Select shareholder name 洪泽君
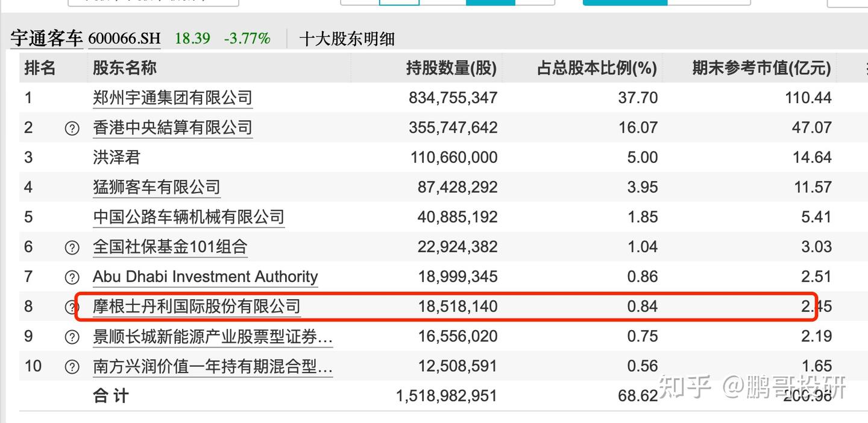The image size is (868, 423). 116,157
